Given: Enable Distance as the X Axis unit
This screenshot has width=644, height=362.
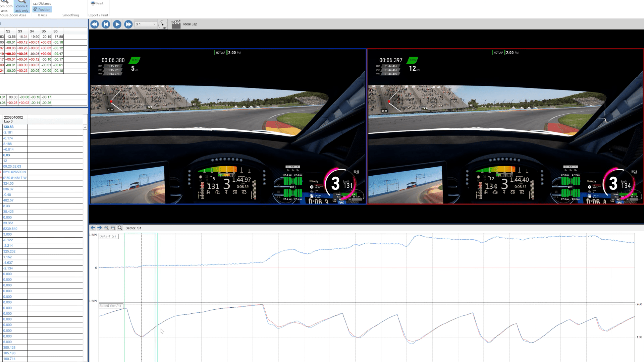Looking at the screenshot, I should (42, 3).
